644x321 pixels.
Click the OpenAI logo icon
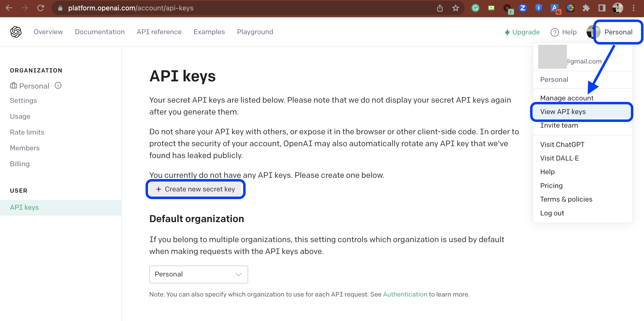(x=16, y=32)
